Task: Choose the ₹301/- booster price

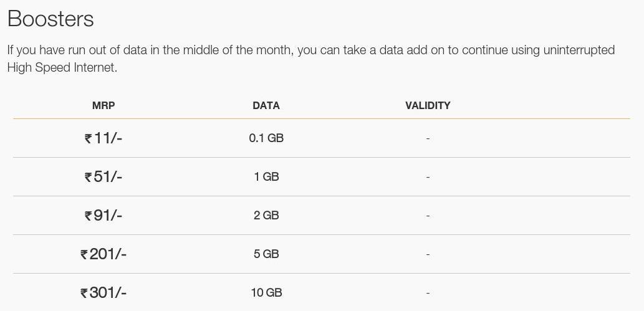Action: [x=103, y=293]
